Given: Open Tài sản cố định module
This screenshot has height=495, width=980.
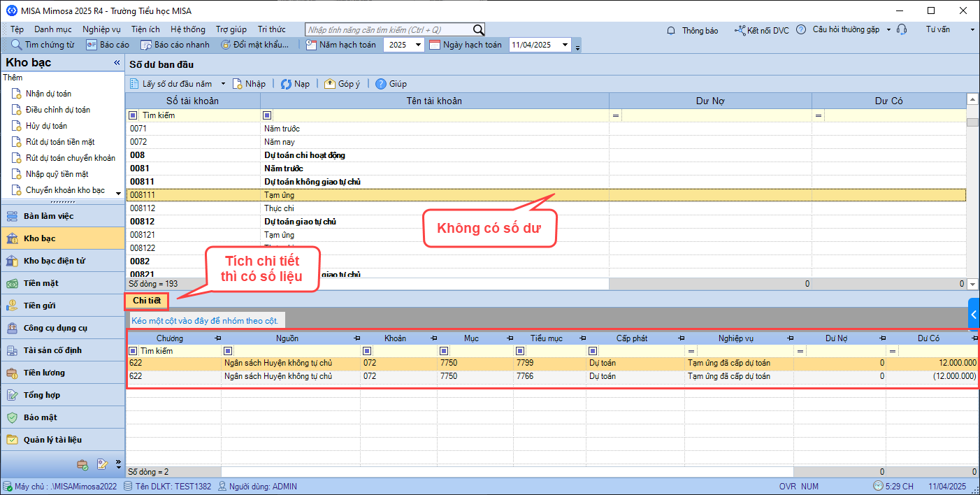Looking at the screenshot, I should (x=62, y=350).
